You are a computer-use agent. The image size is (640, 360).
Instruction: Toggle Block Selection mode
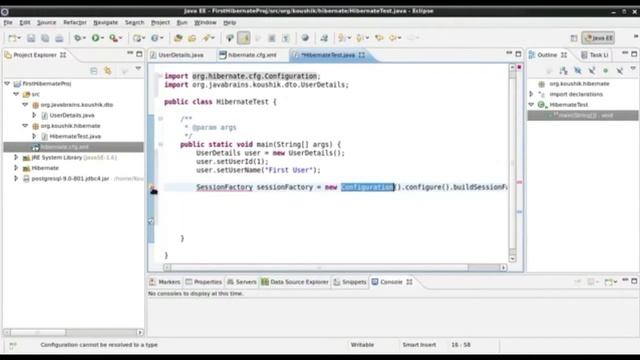pyautogui.click(x=271, y=38)
